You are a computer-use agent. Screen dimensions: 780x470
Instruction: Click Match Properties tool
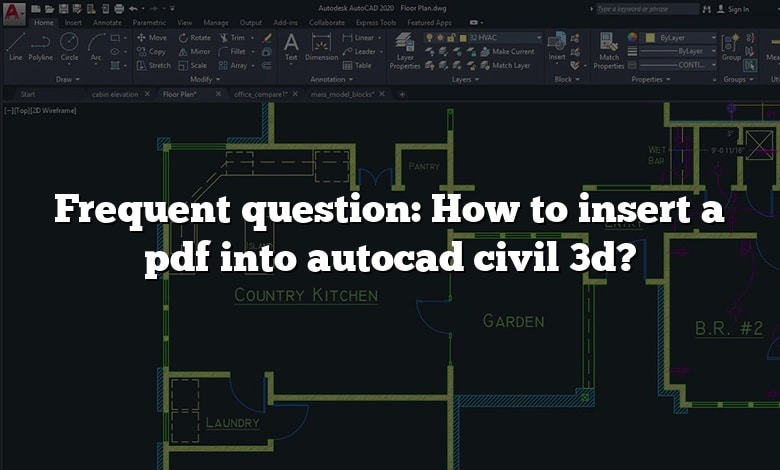608,51
